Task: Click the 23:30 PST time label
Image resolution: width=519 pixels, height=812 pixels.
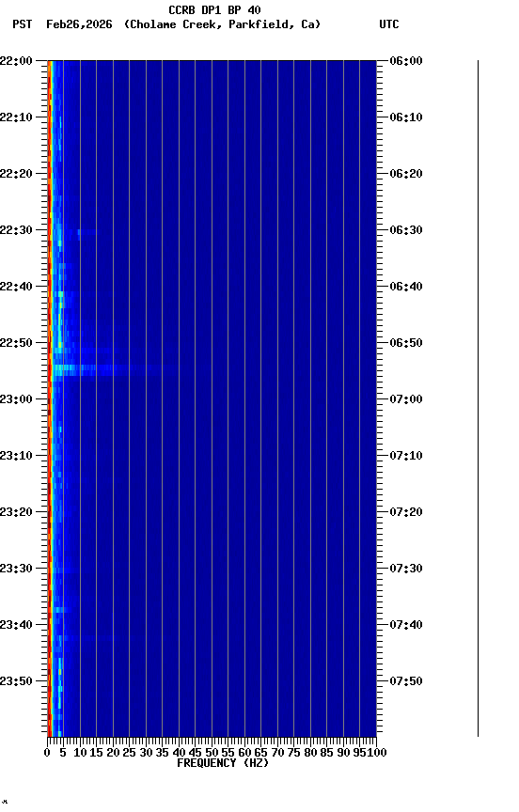Action: pos(16,570)
